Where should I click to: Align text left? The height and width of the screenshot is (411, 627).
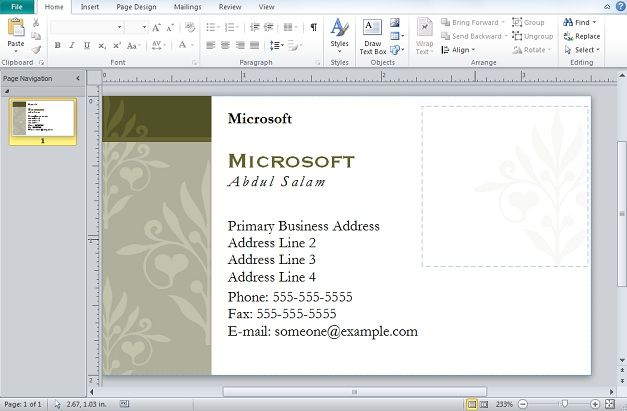210,45
